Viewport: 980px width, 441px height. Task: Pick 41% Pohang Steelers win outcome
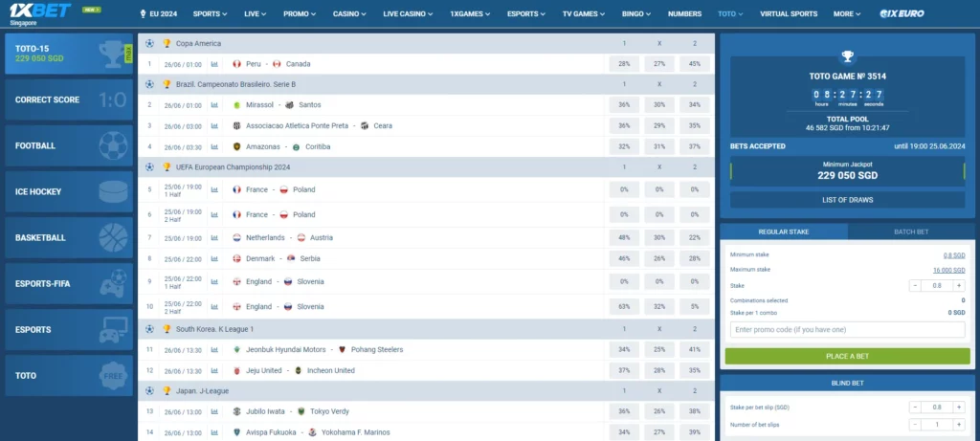[695, 350]
